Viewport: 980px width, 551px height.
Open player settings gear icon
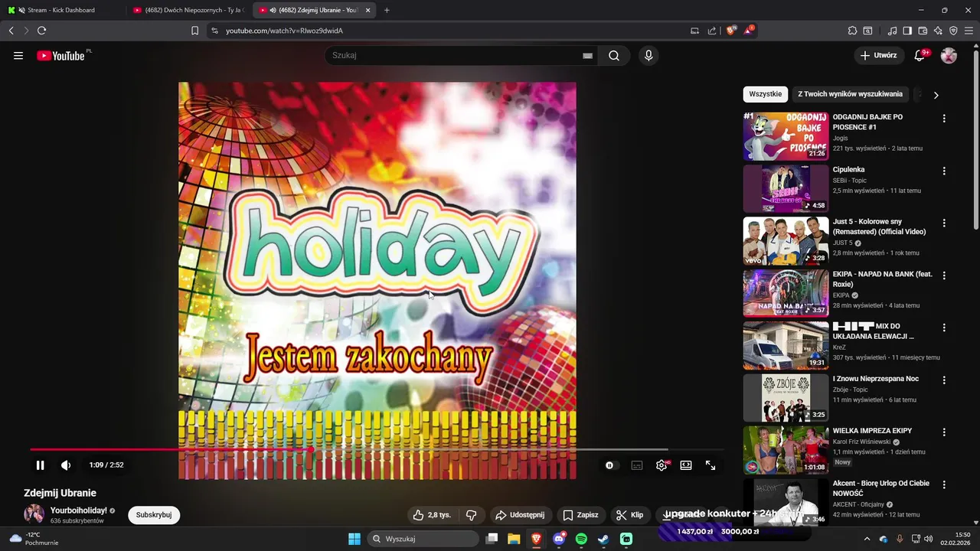point(661,465)
